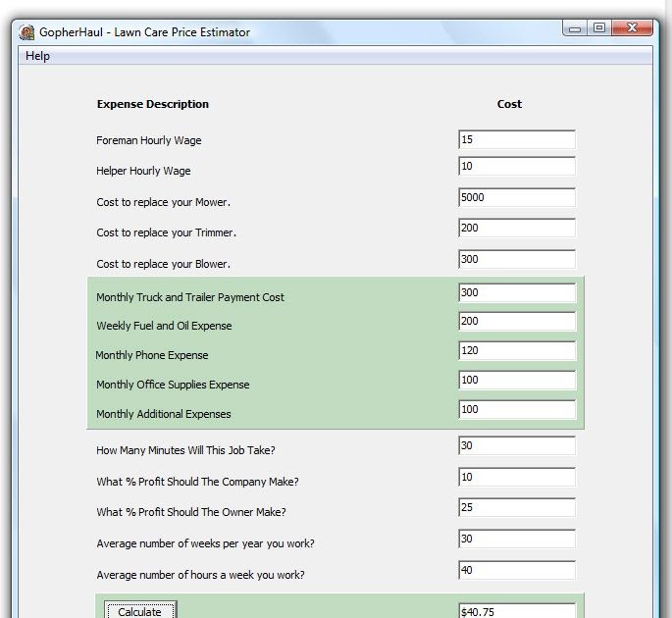
Task: Click the Monthly Office Supplies Expense label
Action: pyautogui.click(x=173, y=385)
